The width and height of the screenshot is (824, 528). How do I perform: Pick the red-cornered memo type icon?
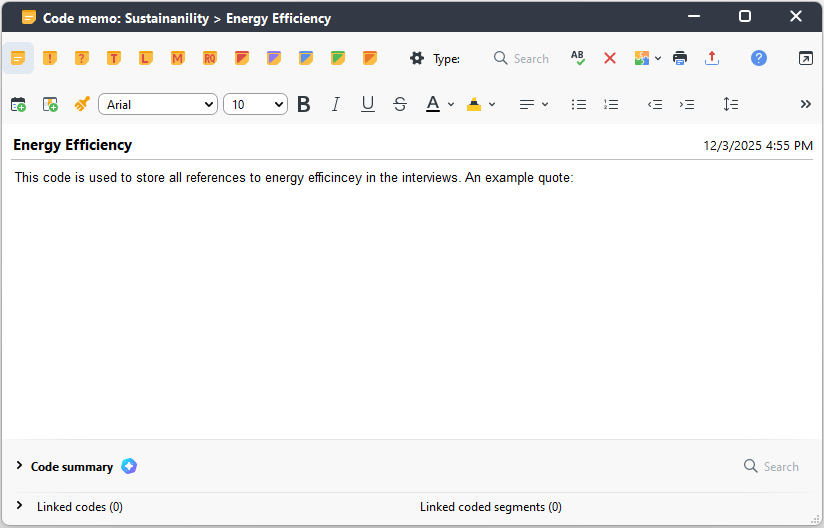(242, 58)
